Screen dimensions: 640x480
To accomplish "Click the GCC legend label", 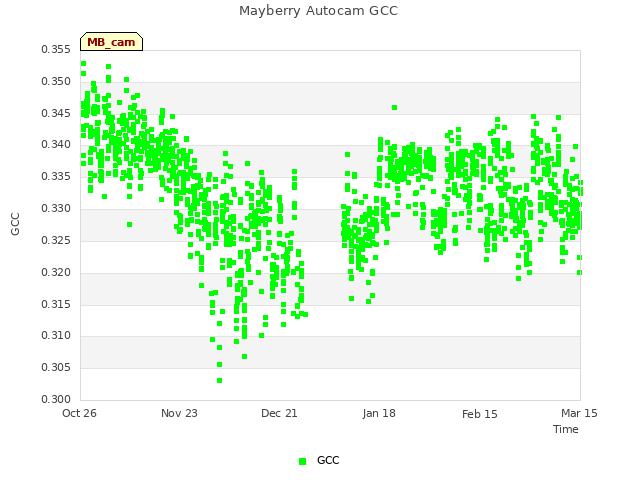I will pos(328,460).
